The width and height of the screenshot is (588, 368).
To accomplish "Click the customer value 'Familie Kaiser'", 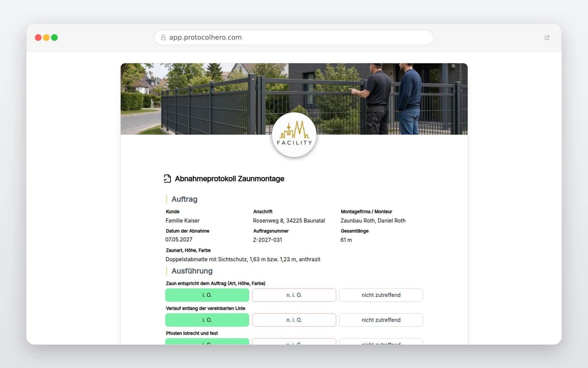I will pos(183,221).
